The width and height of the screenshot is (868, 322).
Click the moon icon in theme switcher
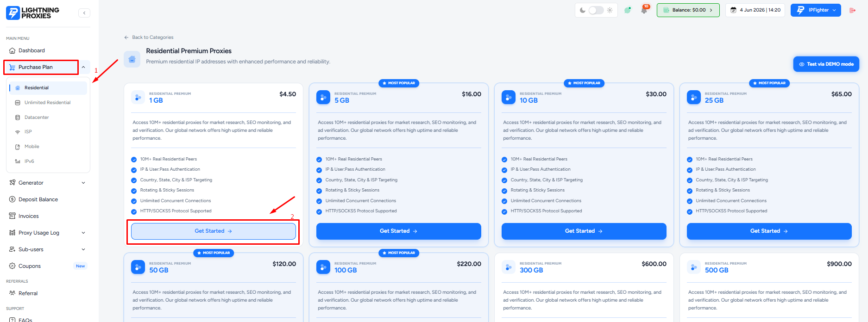583,10
